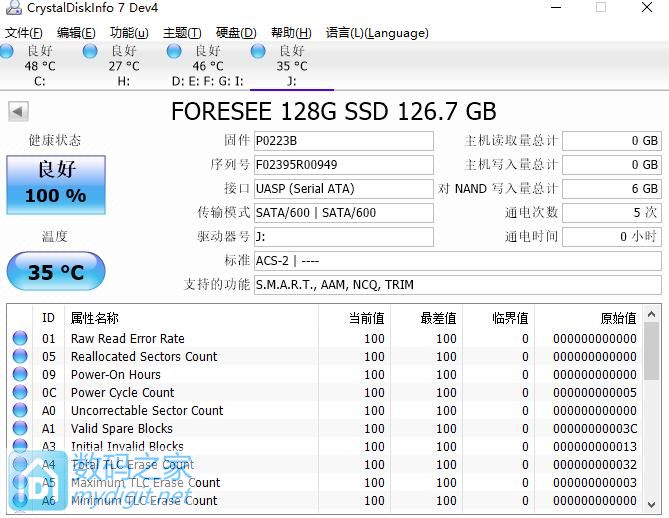Click raw value 000000000013

tap(595, 446)
